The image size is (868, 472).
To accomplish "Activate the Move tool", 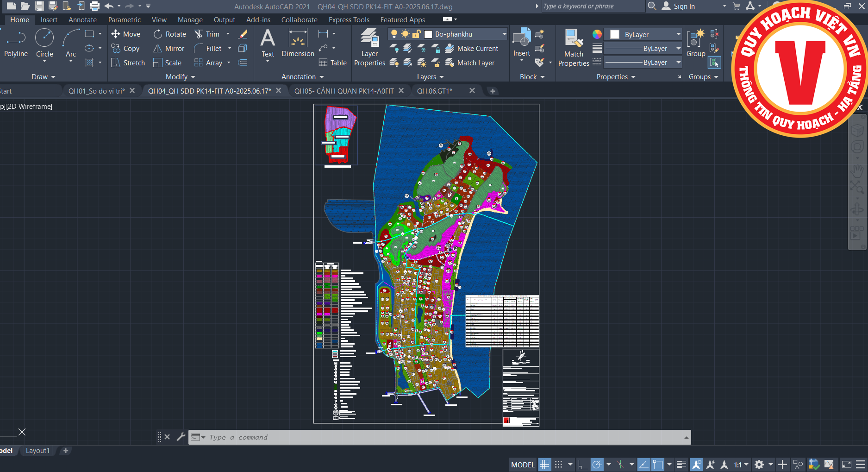I will (125, 34).
